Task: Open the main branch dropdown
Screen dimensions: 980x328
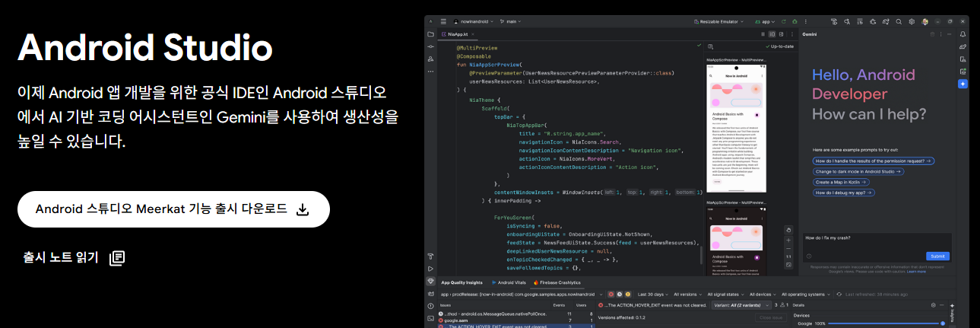Action: click(x=509, y=21)
